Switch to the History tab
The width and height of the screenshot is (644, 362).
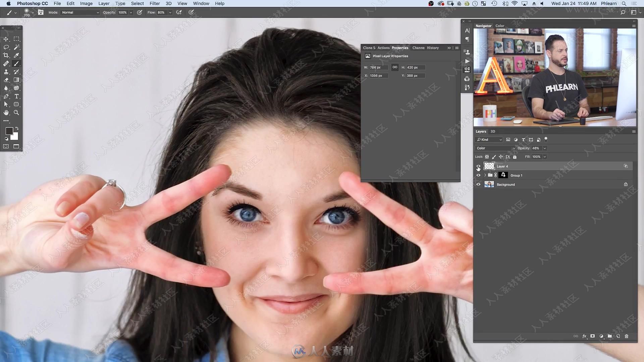tap(433, 47)
